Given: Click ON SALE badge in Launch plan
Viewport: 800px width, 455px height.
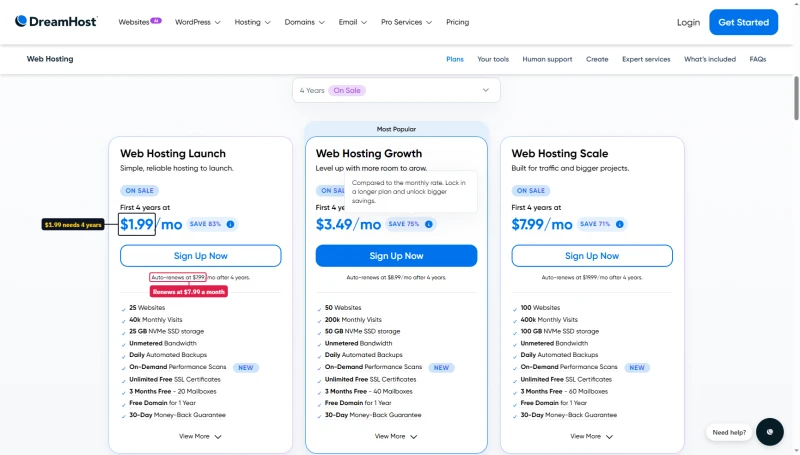Looking at the screenshot, I should click(140, 191).
